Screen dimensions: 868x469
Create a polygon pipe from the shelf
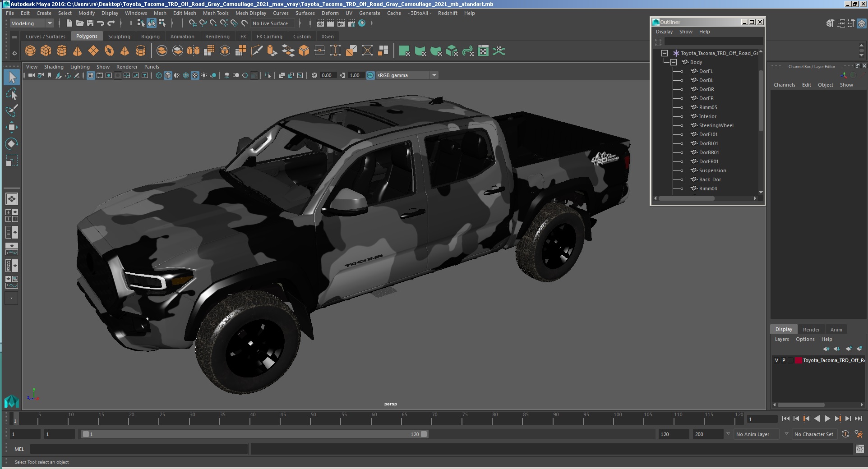(141, 51)
